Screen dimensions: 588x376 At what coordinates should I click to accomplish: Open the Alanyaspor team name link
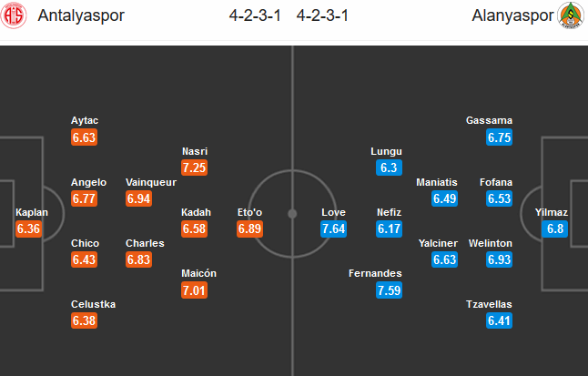[512, 15]
